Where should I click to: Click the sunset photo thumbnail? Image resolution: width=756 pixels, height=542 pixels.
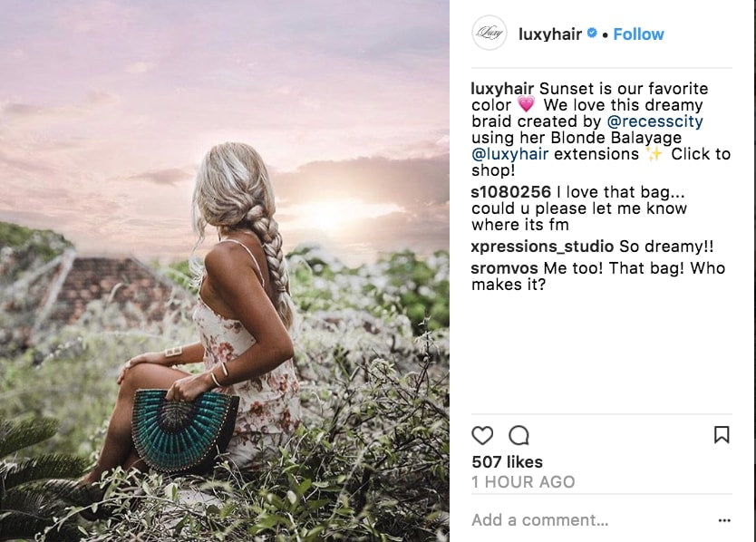pyautogui.click(x=227, y=271)
